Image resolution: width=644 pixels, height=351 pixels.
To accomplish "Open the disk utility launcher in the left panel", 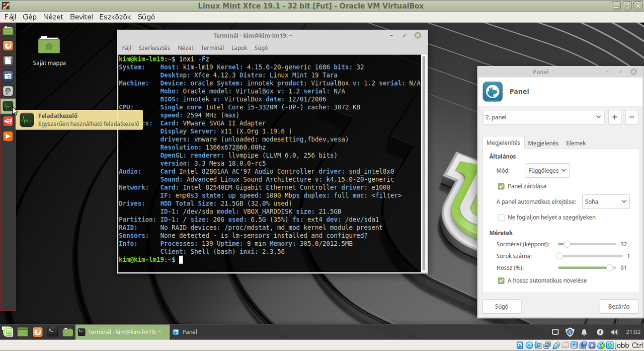I will pyautogui.click(x=8, y=91).
